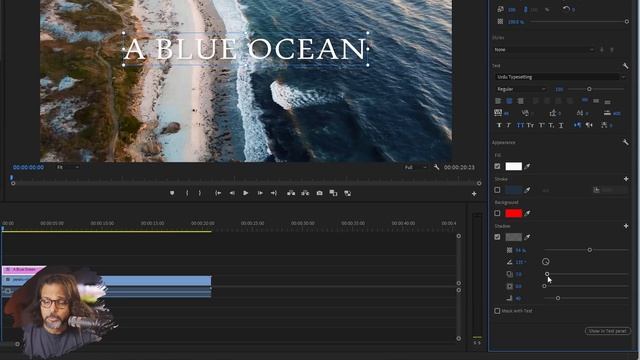Toggle Superscript text style

tap(541, 125)
